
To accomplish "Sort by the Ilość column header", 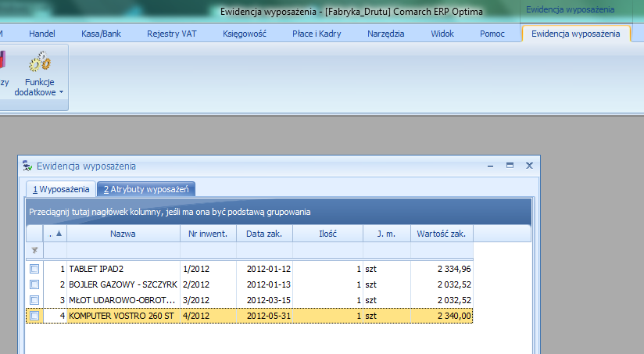I will point(327,234).
